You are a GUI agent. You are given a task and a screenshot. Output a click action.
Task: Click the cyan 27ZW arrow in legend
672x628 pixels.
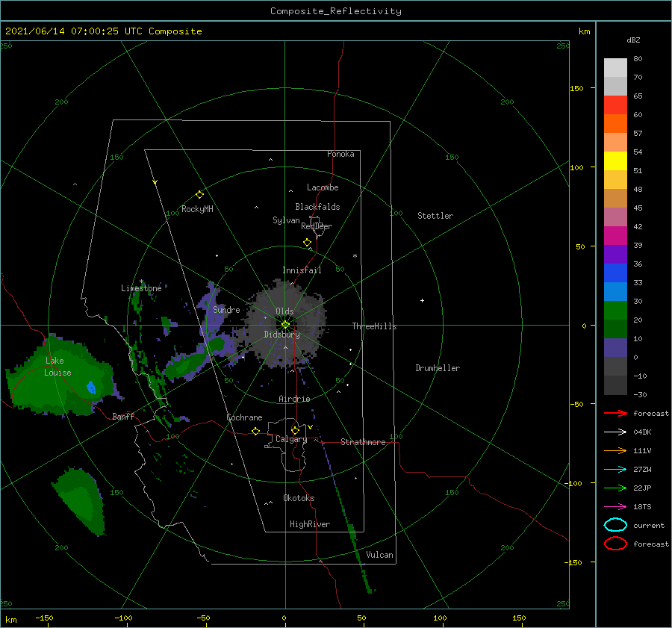click(615, 470)
